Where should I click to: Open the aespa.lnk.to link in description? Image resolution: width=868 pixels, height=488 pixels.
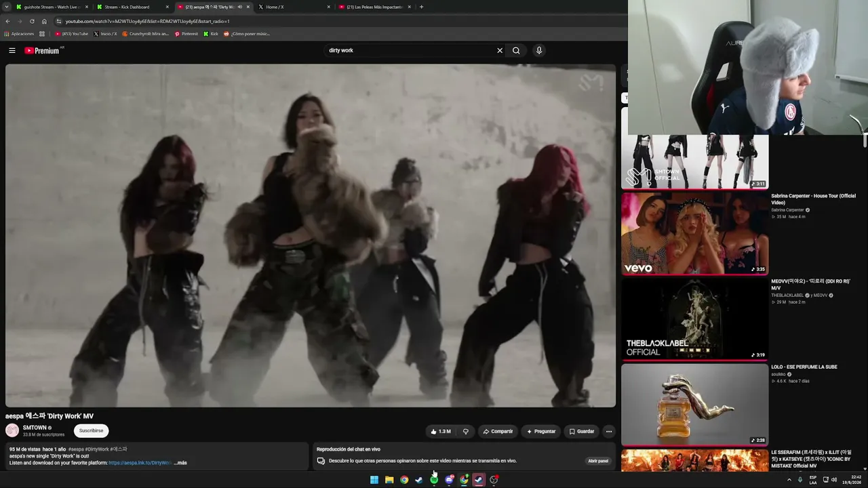point(140,463)
